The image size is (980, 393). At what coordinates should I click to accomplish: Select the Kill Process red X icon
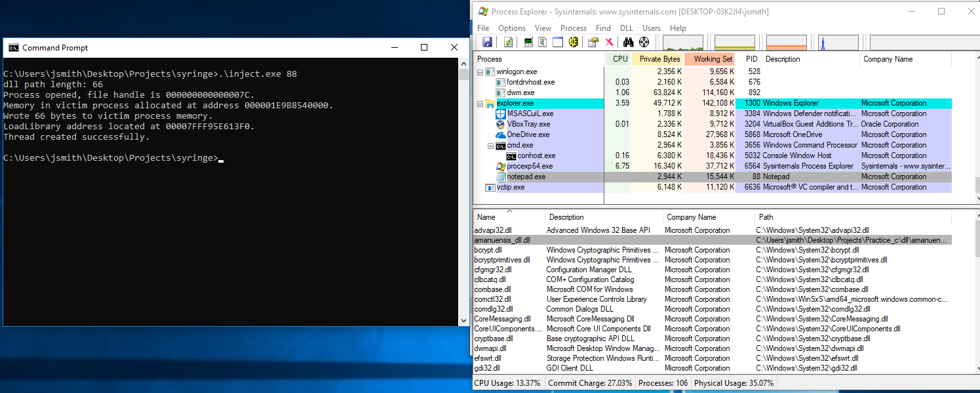(x=608, y=41)
